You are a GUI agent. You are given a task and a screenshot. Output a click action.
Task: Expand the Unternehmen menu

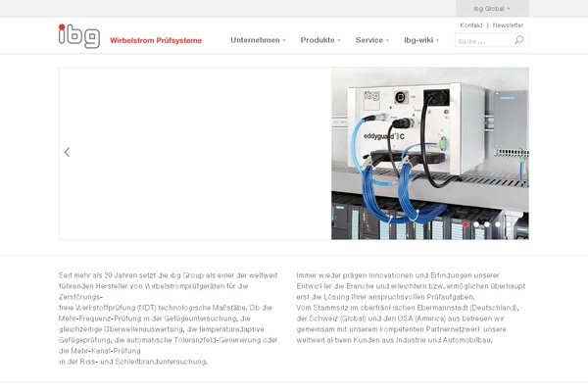[258, 40]
